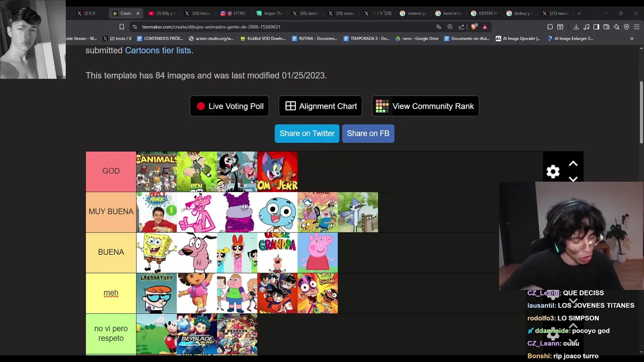Click the zoom magnifier icon in address bar
This screenshot has height=362, width=644.
point(450,27)
